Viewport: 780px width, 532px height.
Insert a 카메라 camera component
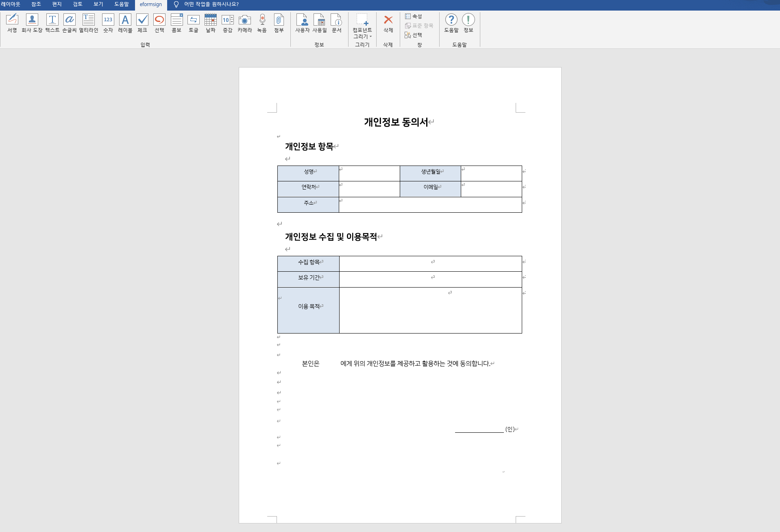click(x=244, y=23)
